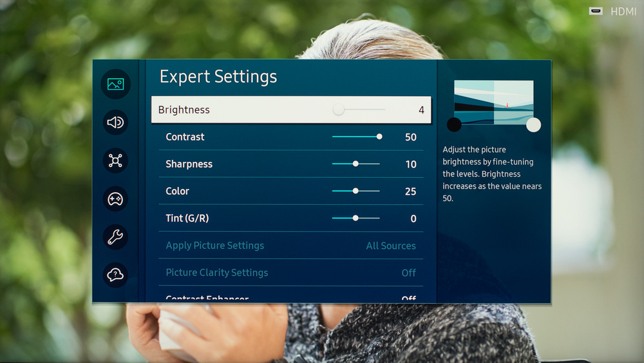Click the Sharpness slider knob

(x=355, y=164)
